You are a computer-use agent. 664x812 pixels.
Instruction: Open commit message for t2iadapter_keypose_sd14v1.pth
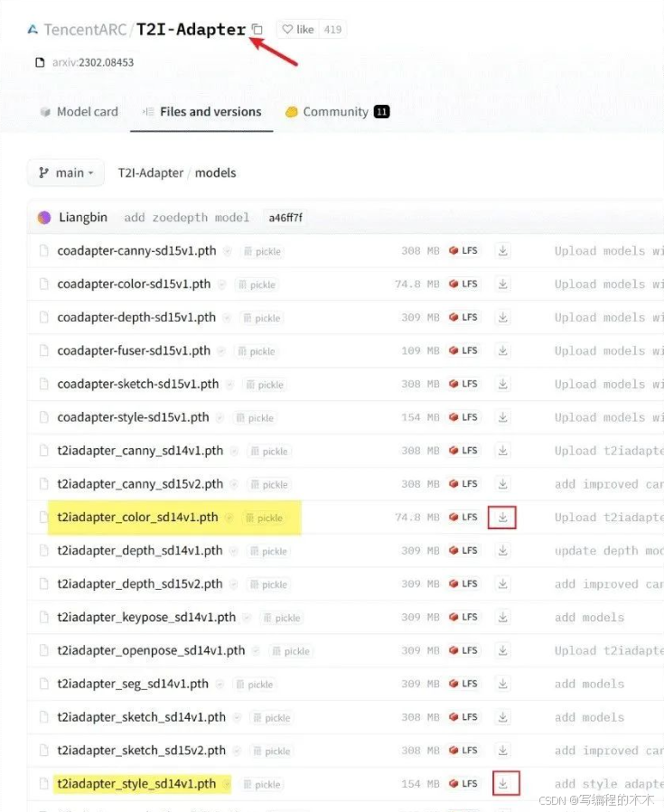coord(589,617)
